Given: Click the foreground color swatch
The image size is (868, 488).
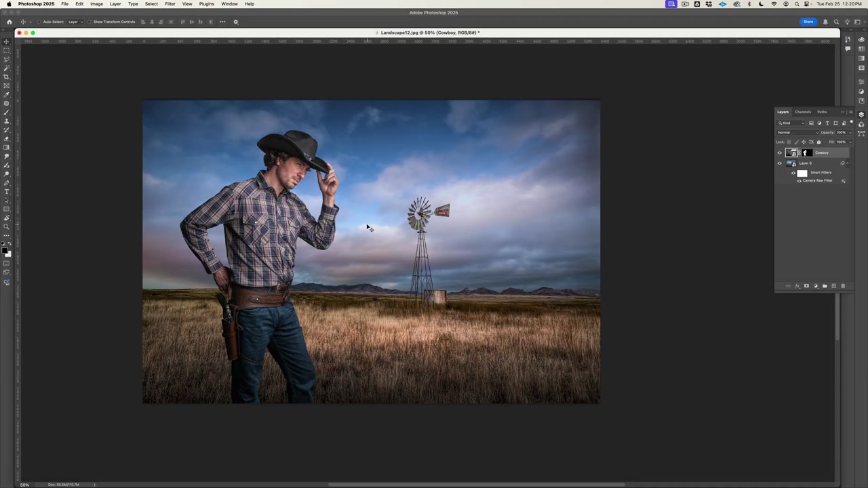Looking at the screenshot, I should [x=6, y=249].
